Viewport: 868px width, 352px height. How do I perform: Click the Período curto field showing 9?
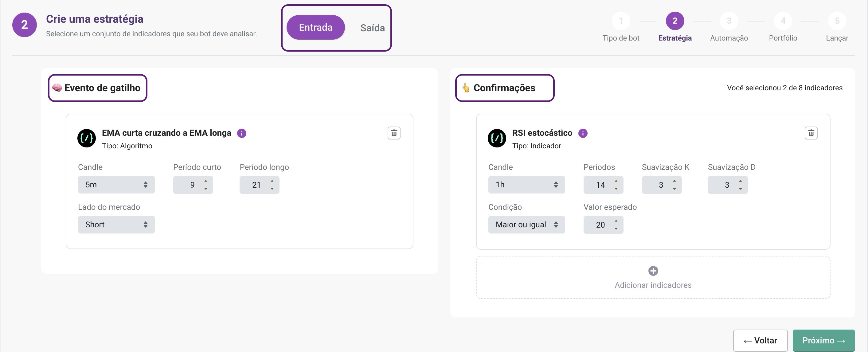tap(193, 185)
